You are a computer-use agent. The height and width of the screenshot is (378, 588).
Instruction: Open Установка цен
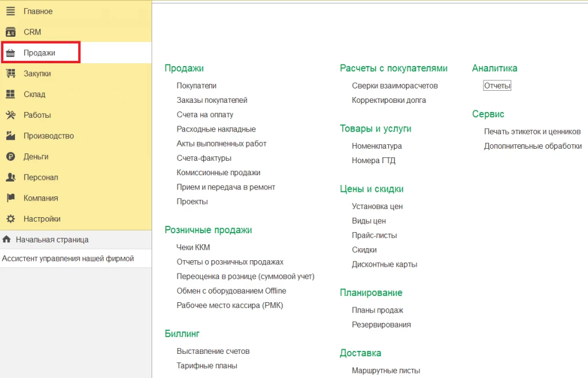point(377,206)
